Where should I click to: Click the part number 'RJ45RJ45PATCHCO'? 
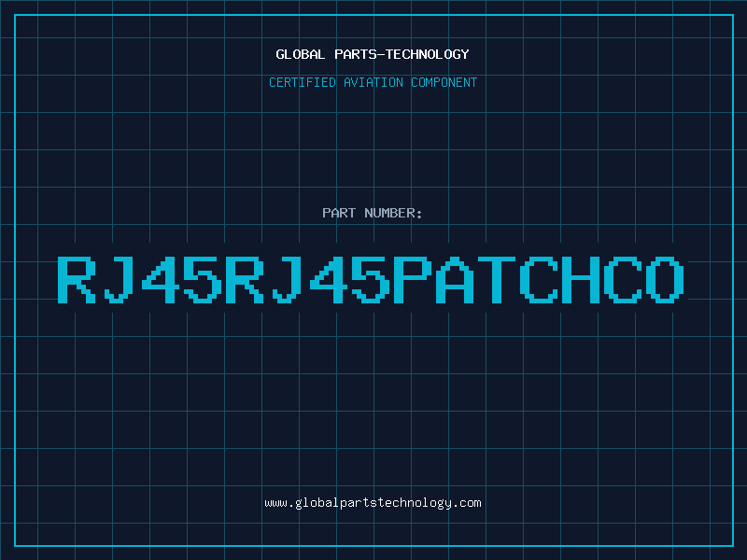371,280
